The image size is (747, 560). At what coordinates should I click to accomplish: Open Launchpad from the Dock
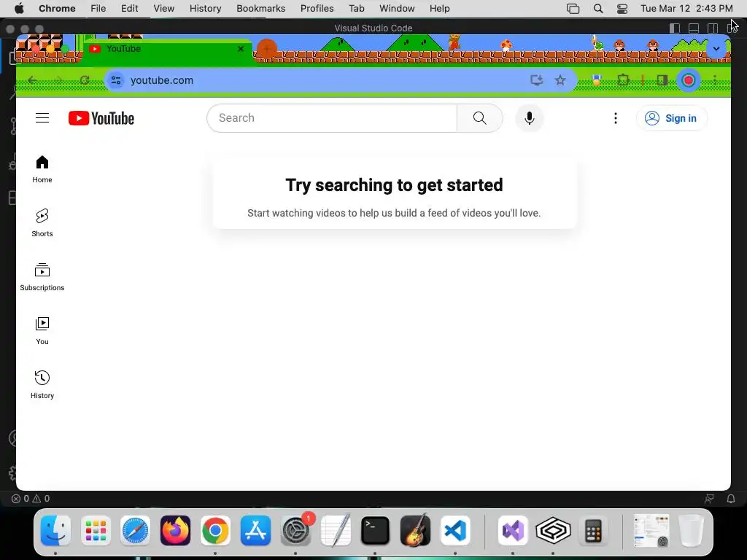96,531
